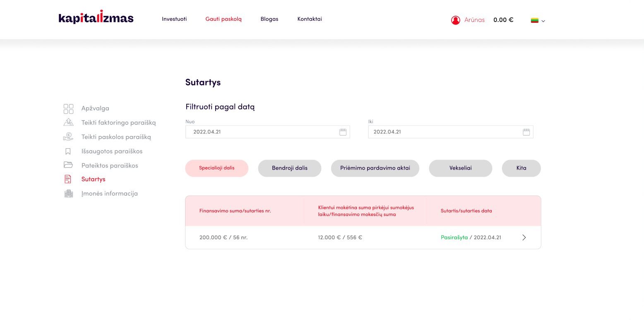Click the Išsaugotos paraiškos bookmark icon
Image resolution: width=644 pixels, height=320 pixels.
pyautogui.click(x=68, y=151)
